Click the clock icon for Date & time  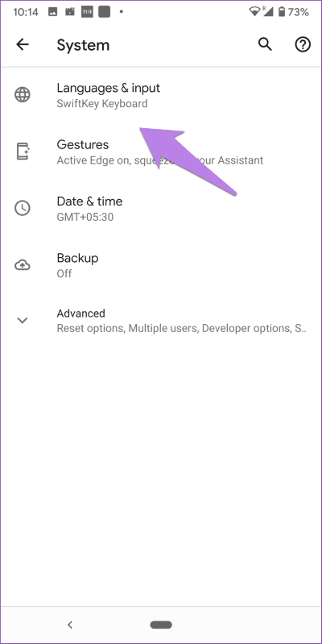[23, 208]
